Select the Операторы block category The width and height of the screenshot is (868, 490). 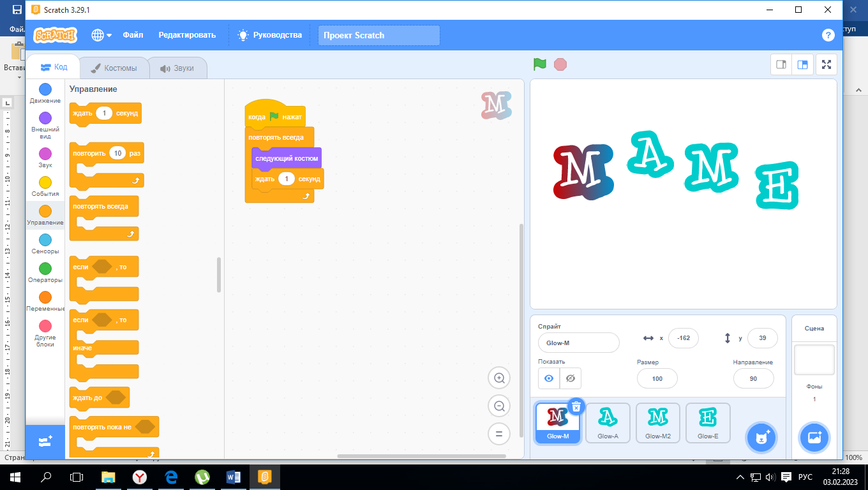(45, 272)
